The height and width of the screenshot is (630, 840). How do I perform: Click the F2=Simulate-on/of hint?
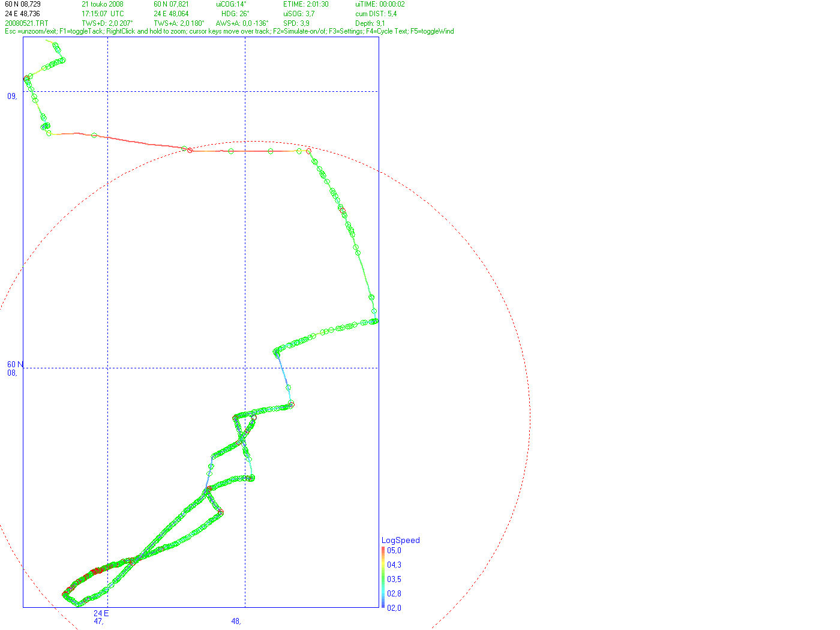(x=299, y=31)
